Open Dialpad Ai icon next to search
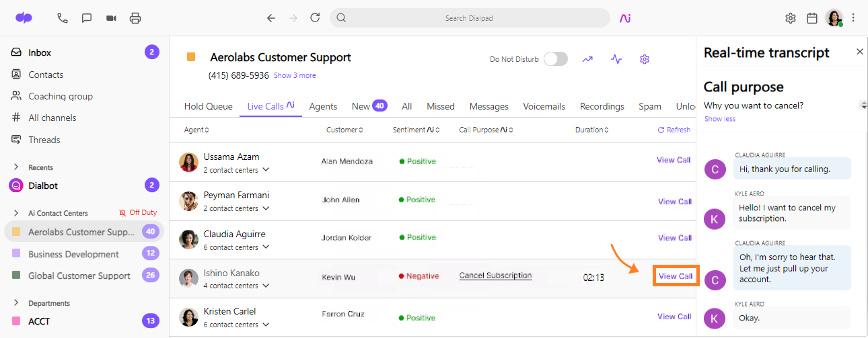 (x=625, y=18)
